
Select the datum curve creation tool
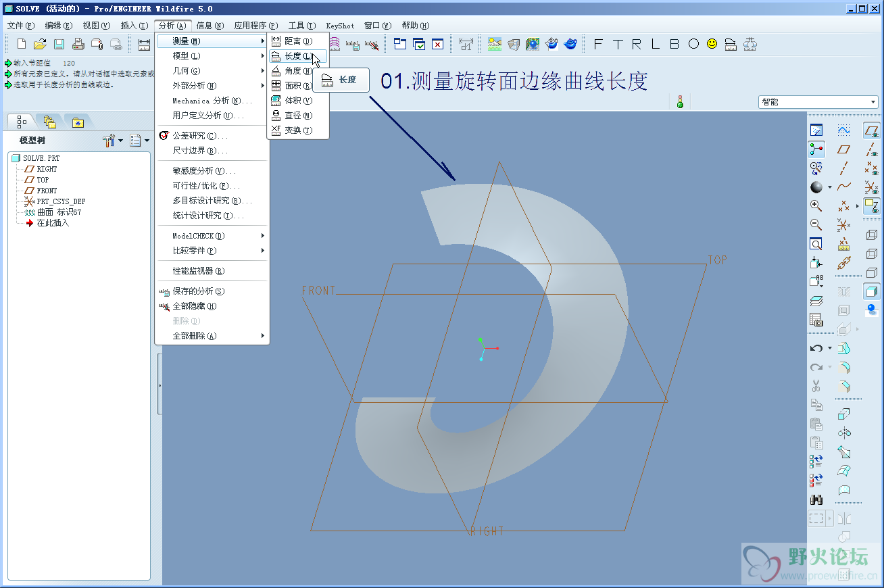843,187
